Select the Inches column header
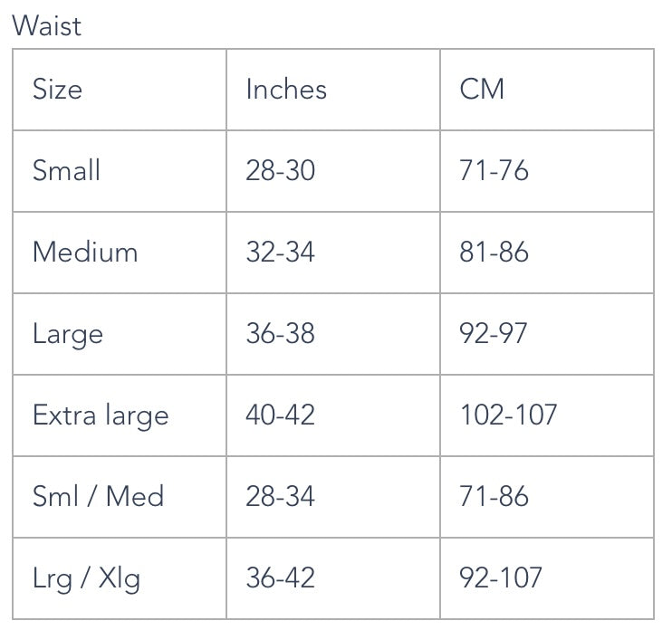The image size is (672, 630). 333,90
